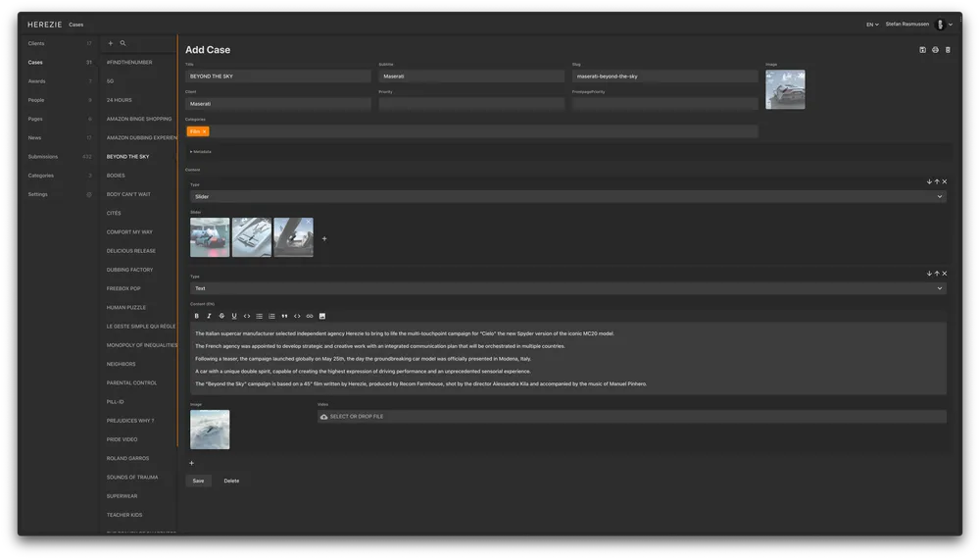Image resolution: width=980 pixels, height=559 pixels.
Task: Click the trash icon to delete case
Action: coord(948,50)
